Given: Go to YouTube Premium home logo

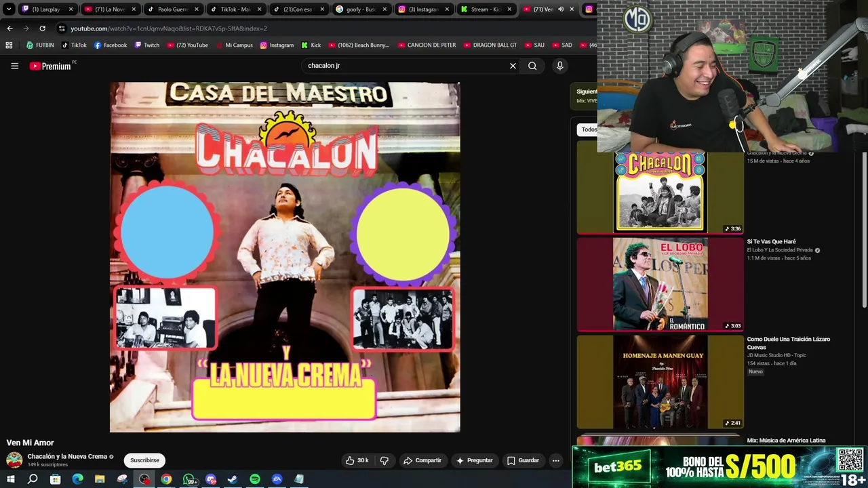Looking at the screenshot, I should click(x=50, y=66).
